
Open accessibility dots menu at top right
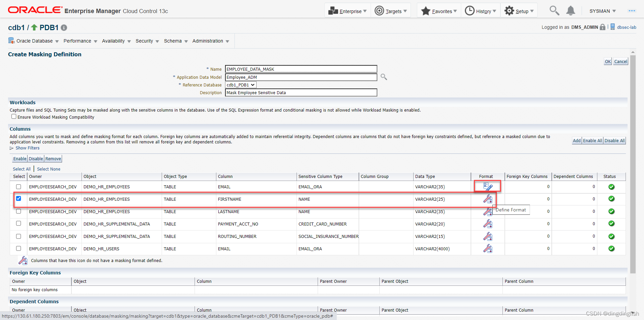632,11
